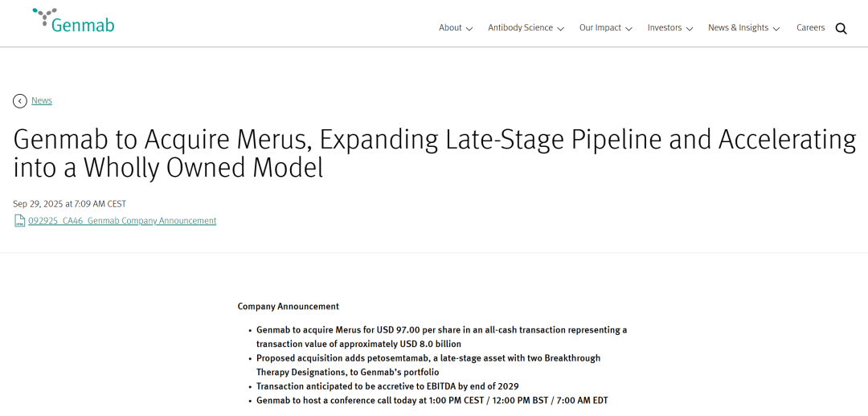The height and width of the screenshot is (416, 868).
Task: Go to the Careers page
Action: click(810, 28)
